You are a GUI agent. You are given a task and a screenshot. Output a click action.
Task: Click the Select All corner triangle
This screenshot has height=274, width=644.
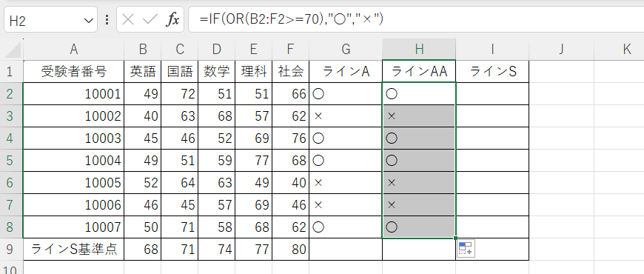coord(13,50)
